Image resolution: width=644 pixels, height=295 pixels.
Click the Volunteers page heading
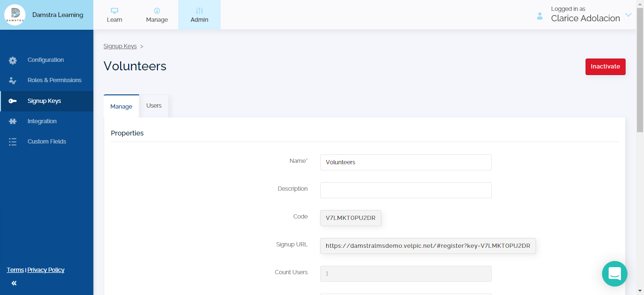(x=135, y=66)
